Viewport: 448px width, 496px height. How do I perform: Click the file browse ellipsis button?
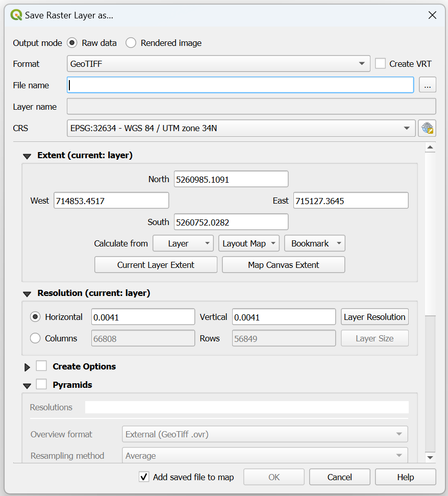428,85
